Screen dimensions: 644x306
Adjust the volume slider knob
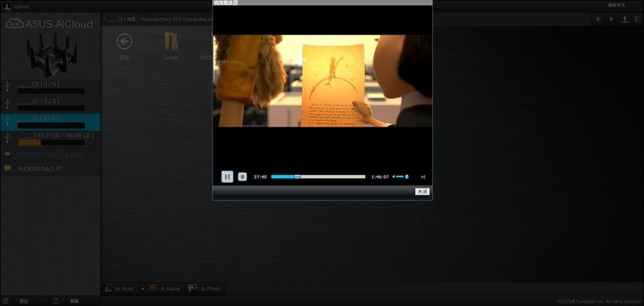click(x=407, y=176)
